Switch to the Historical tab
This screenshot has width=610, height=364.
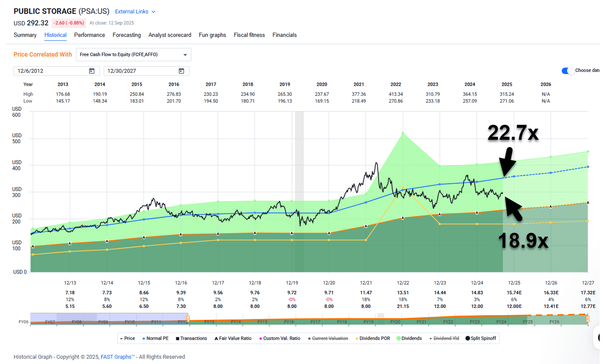tap(56, 35)
